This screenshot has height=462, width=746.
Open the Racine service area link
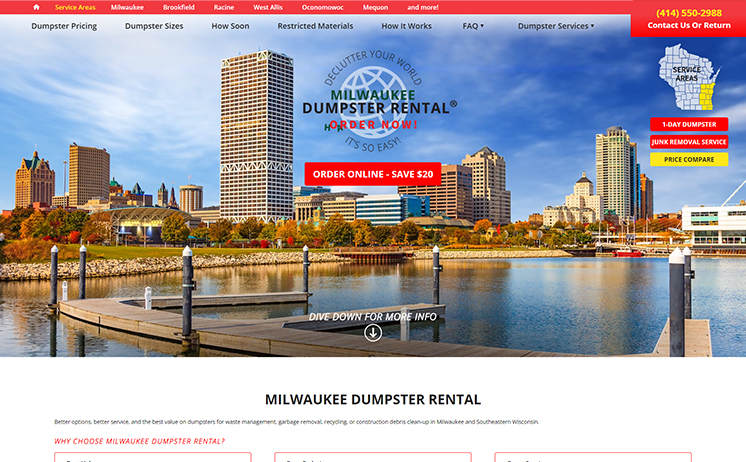224,7
